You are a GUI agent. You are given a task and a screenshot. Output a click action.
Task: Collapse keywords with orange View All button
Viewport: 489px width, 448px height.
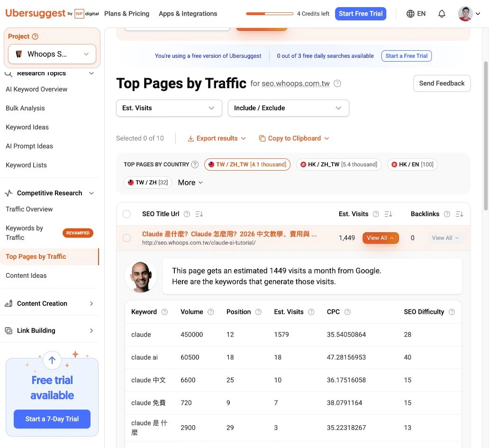point(380,238)
